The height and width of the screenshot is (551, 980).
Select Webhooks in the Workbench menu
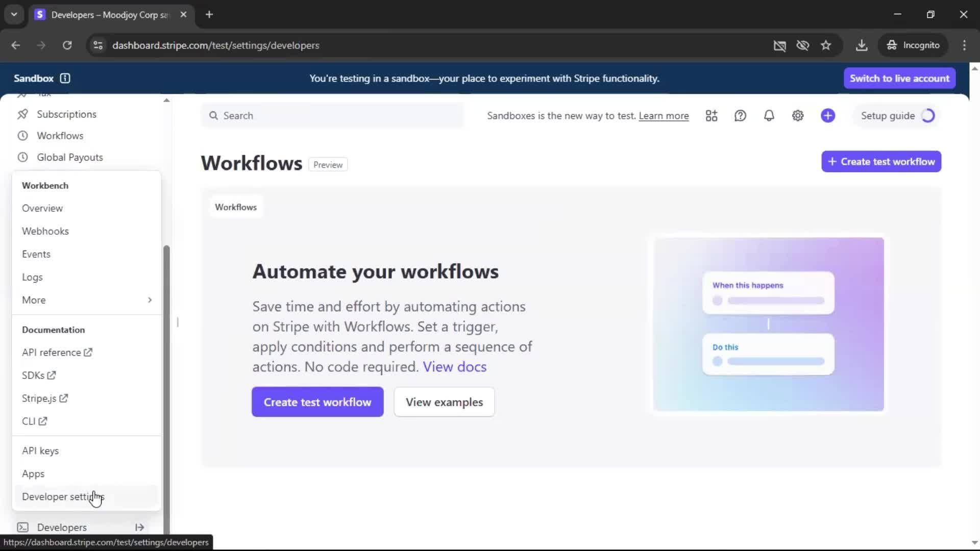(45, 231)
